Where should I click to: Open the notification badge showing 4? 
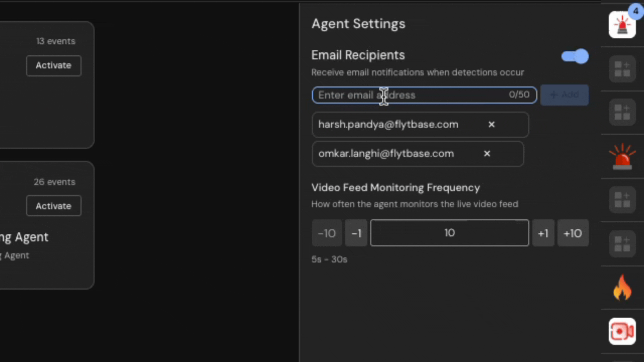[635, 11]
